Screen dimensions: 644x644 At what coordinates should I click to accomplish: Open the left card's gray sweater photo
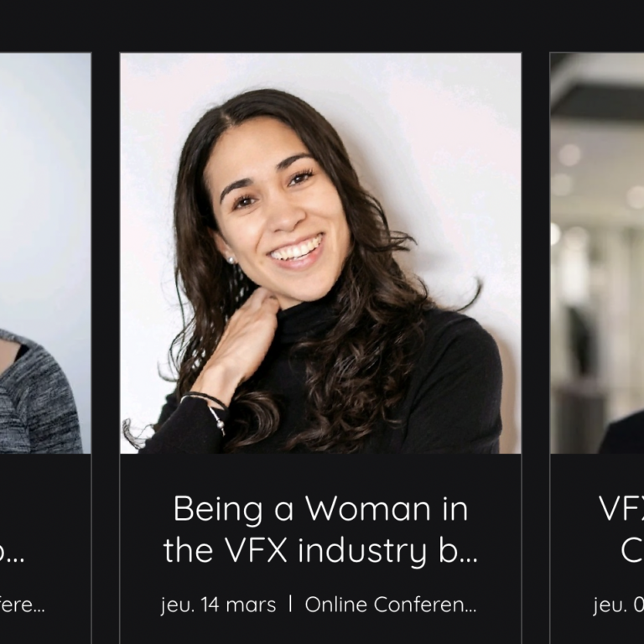[x=42, y=253]
